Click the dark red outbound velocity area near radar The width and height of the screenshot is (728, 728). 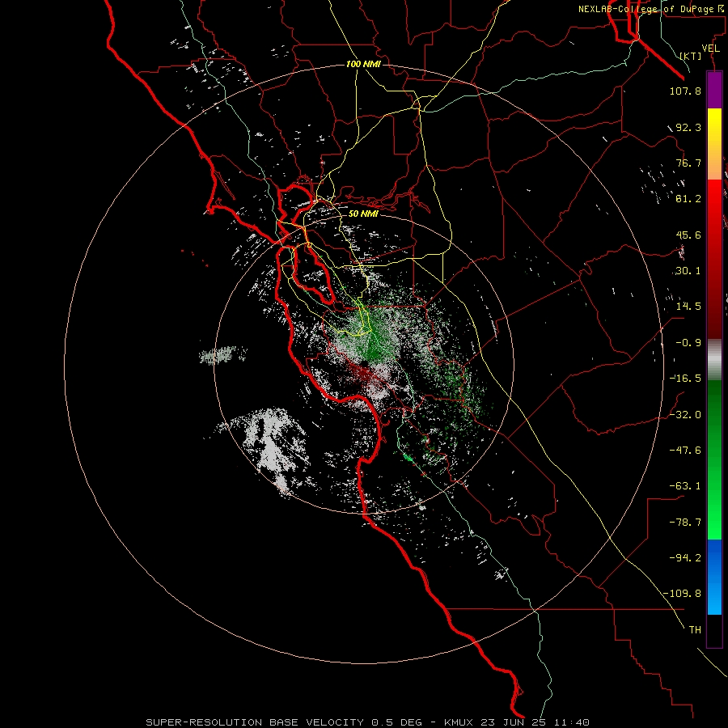[x=365, y=373]
